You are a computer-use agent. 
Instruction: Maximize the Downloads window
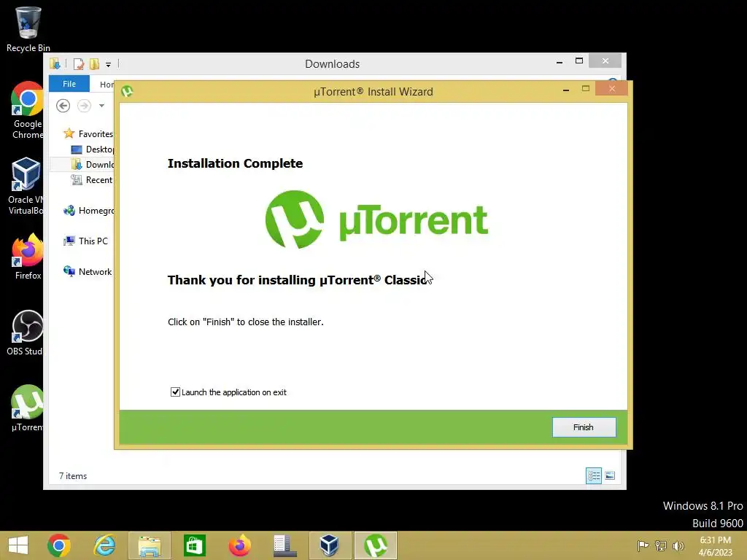579,61
